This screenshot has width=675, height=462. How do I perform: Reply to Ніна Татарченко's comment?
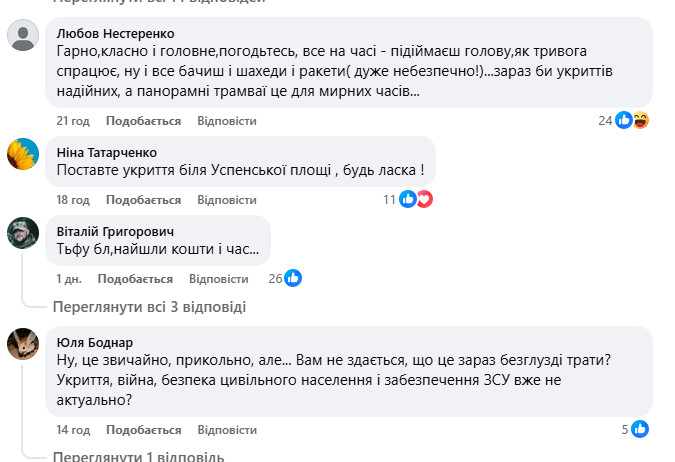[227, 200]
